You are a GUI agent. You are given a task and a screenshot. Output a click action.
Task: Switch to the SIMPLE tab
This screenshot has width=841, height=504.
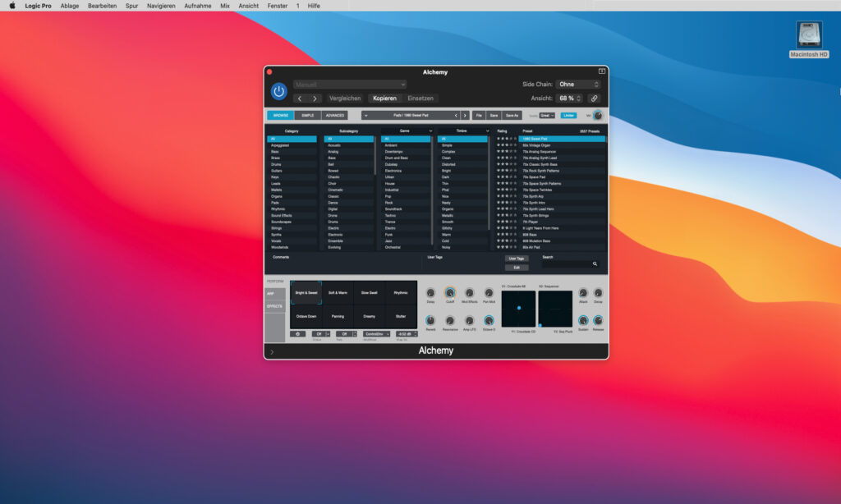pyautogui.click(x=308, y=115)
